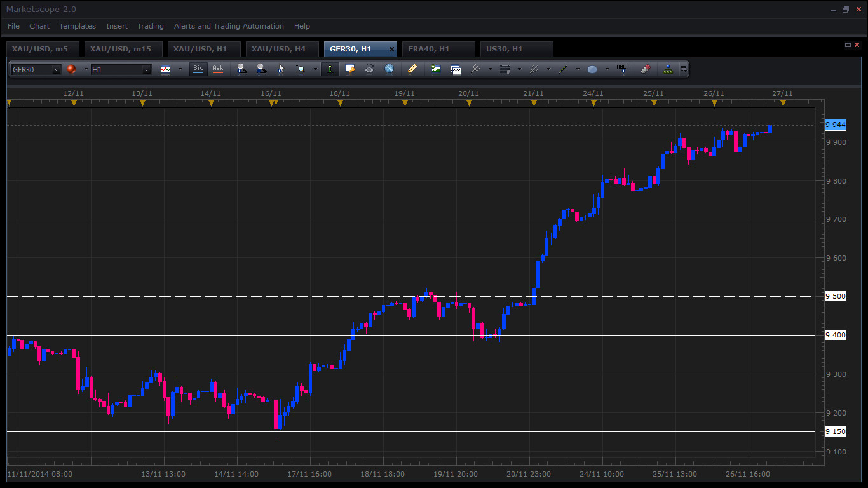Click the 12/11 yellow day marker
The width and height of the screenshot is (868, 488).
[x=74, y=103]
